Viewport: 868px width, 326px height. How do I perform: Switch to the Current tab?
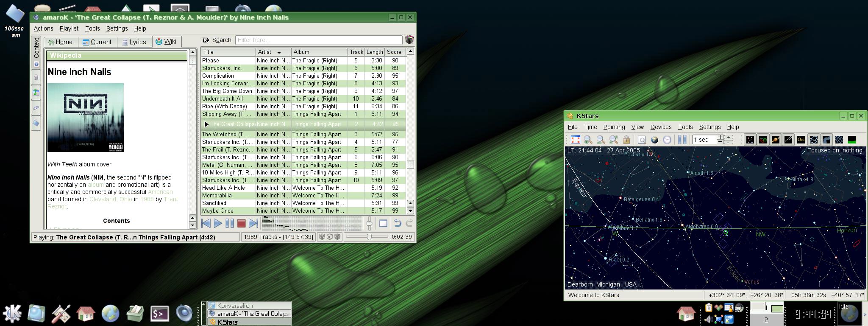click(x=97, y=42)
